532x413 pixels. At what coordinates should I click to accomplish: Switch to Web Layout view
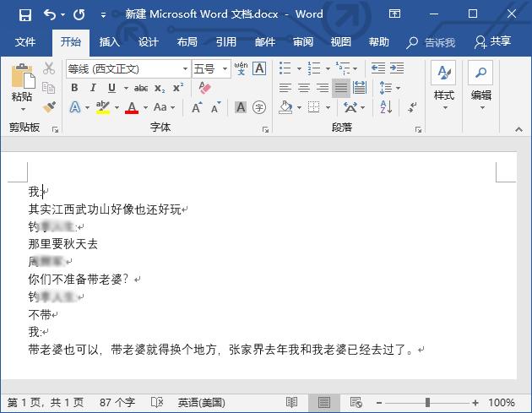coord(356,403)
